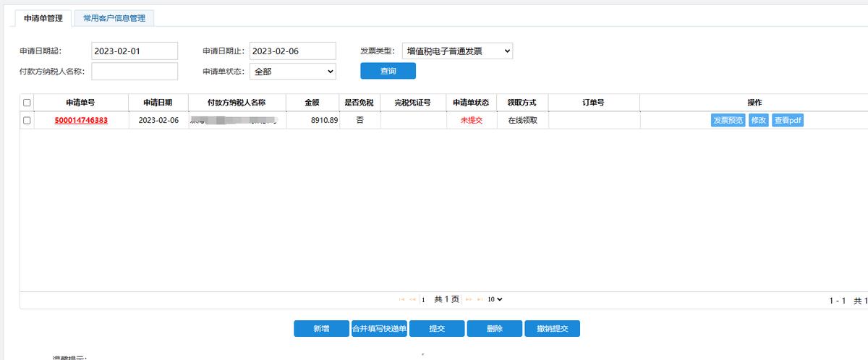Switch to the 申请单管理 tab
The height and width of the screenshot is (360, 868).
point(43,18)
